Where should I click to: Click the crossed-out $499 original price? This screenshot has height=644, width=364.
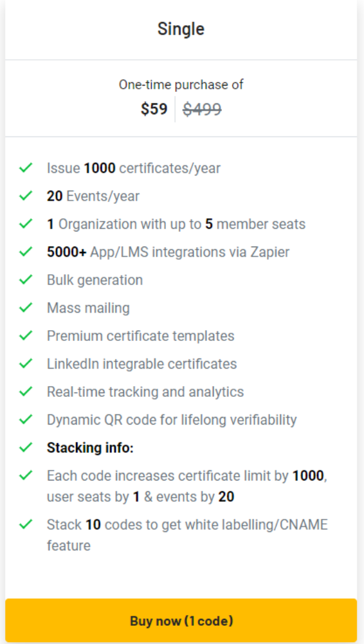pos(202,109)
